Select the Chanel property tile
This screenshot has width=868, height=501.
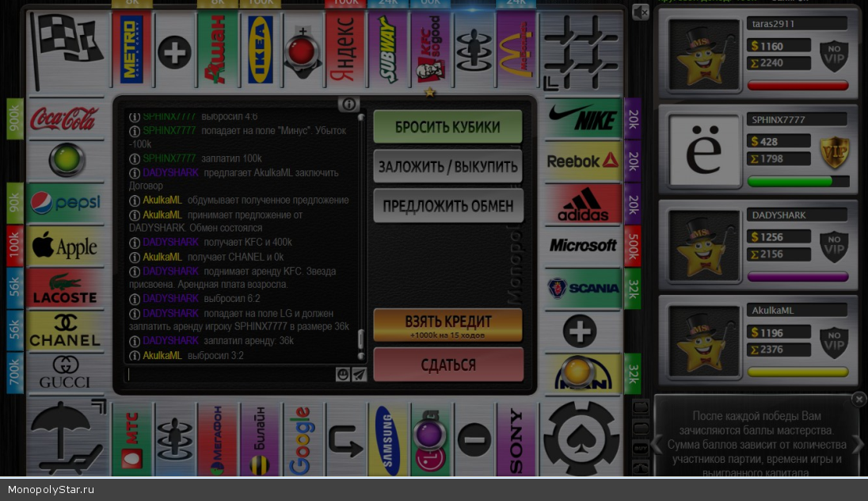point(65,331)
